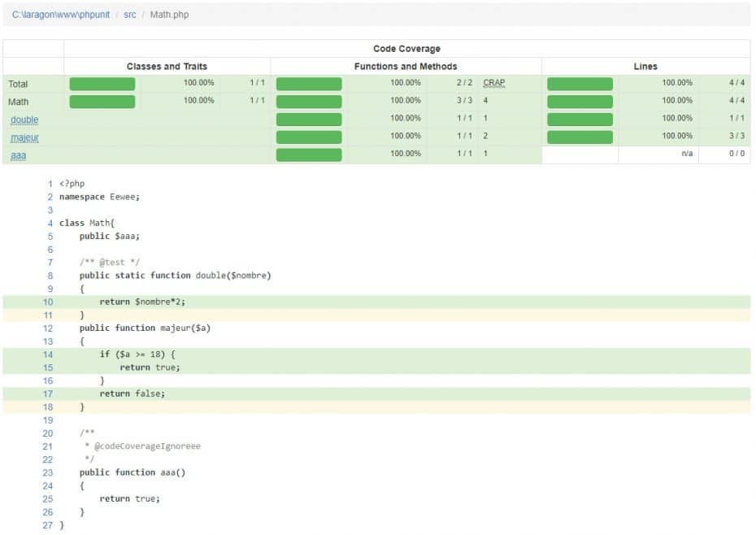This screenshot has width=756, height=535.
Task: Click line number 8 in source listing
Action: click(x=50, y=276)
